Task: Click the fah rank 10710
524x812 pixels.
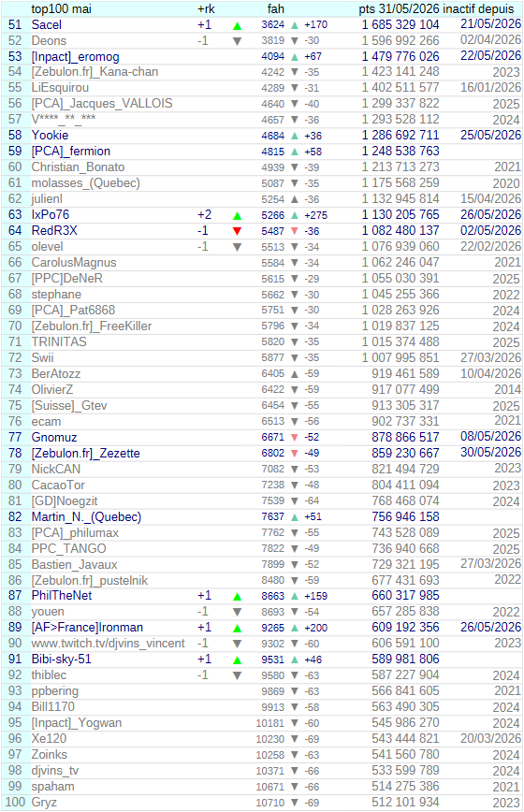Action: tap(270, 804)
